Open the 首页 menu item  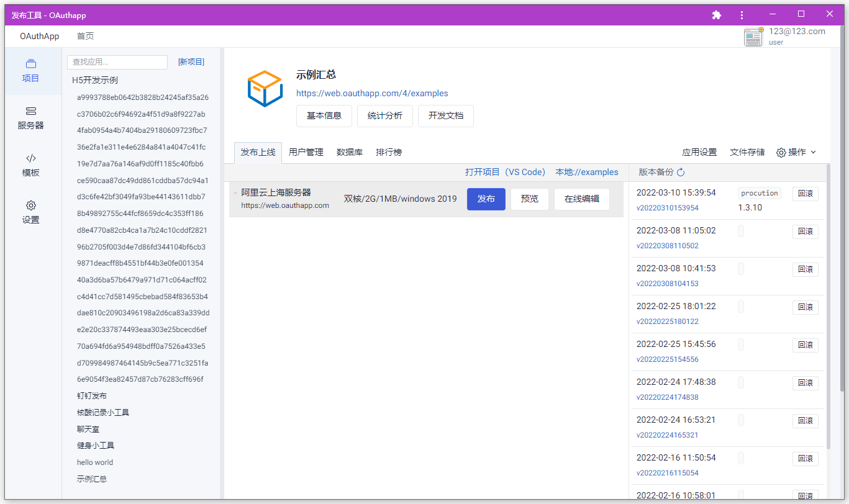[86, 36]
